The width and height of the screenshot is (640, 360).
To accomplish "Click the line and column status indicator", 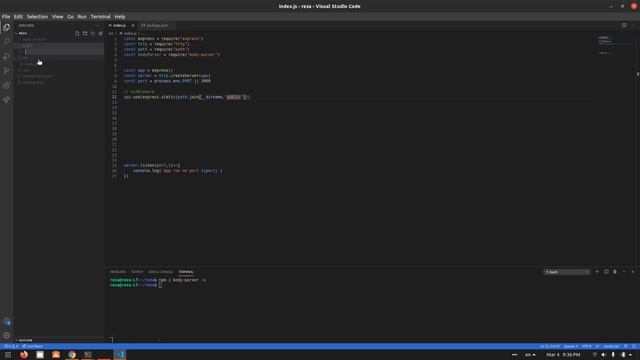I will 549,346.
